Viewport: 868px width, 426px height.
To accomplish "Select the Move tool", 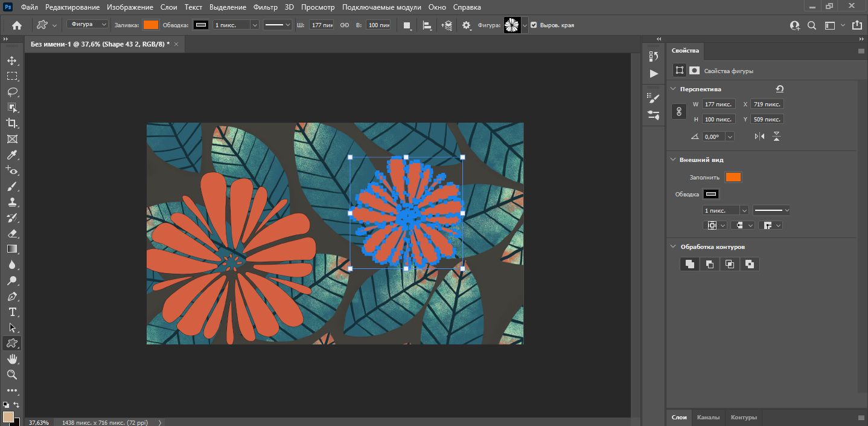I will 11,60.
